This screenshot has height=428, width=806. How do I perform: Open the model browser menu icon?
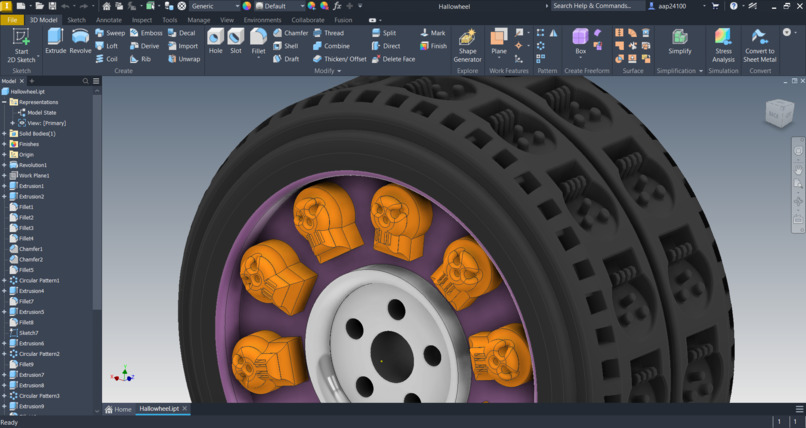96,81
